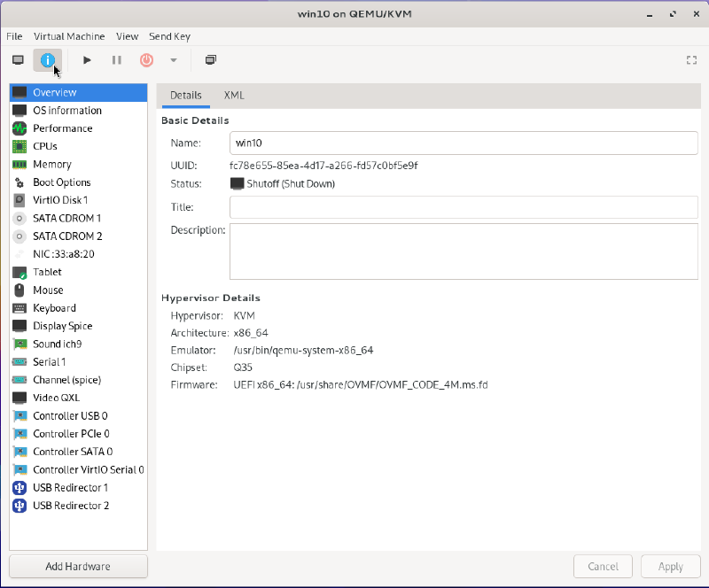The width and height of the screenshot is (709, 588).
Task: Select the Channel (spice) entry
Action: [78, 380]
